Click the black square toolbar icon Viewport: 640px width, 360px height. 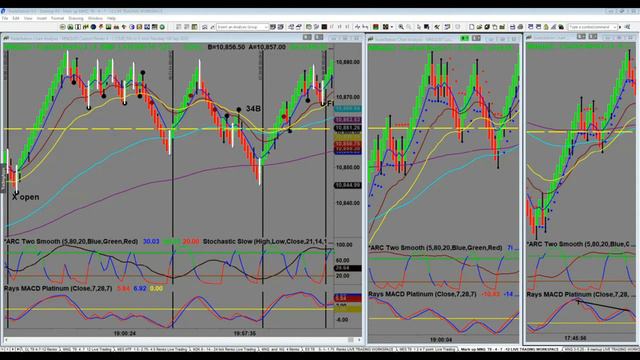pyautogui.click(x=324, y=27)
